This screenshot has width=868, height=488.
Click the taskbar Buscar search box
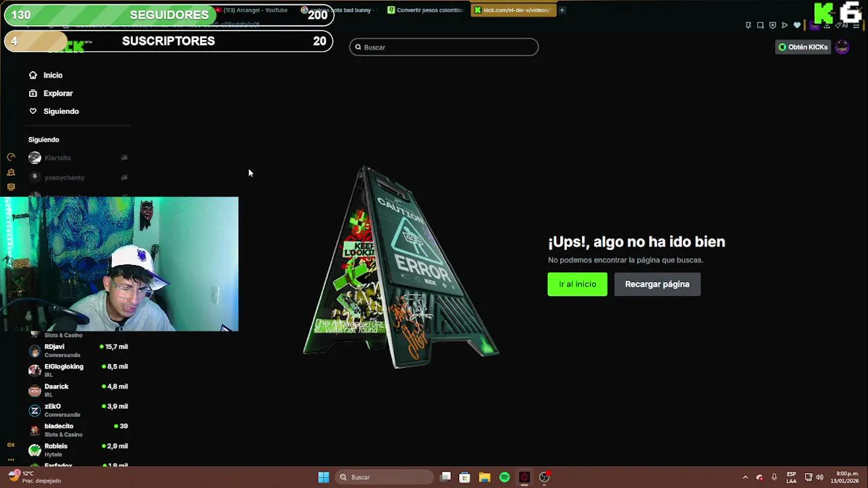click(384, 477)
